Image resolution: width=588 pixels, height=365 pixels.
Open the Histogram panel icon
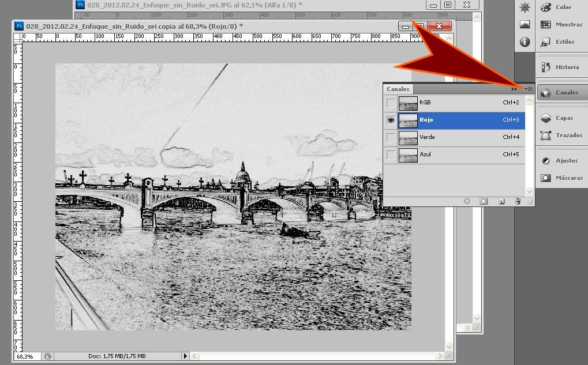[525, 25]
